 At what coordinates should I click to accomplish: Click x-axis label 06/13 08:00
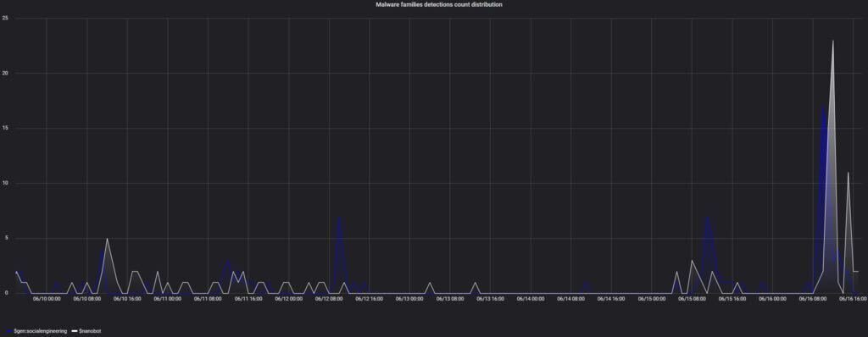point(450,300)
